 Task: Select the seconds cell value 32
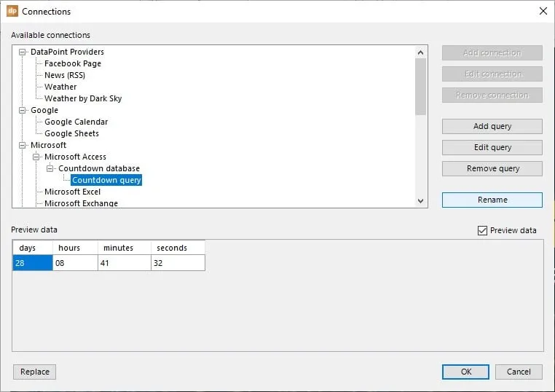[x=178, y=263]
